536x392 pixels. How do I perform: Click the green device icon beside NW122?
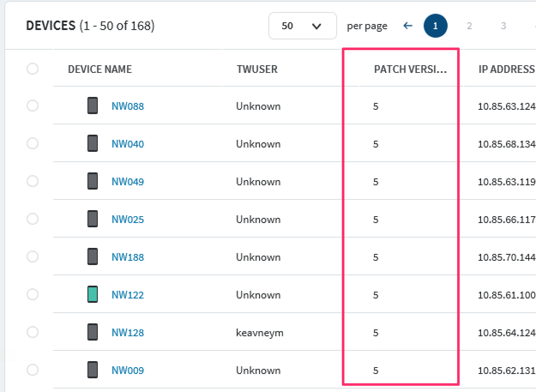[93, 294]
